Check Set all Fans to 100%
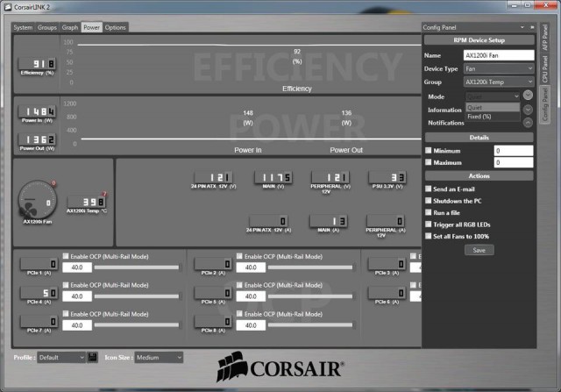This screenshot has width=561, height=392. coord(429,236)
